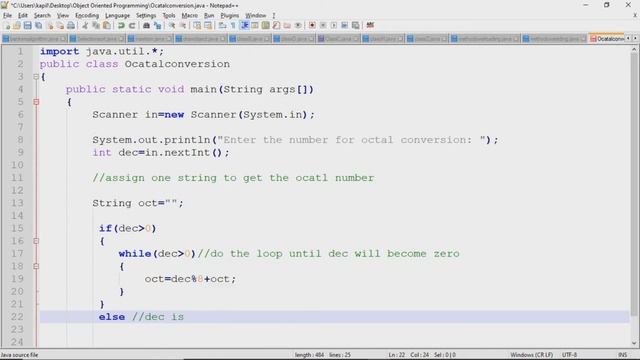Click the Close document toolbar icon

[x=49, y=25]
